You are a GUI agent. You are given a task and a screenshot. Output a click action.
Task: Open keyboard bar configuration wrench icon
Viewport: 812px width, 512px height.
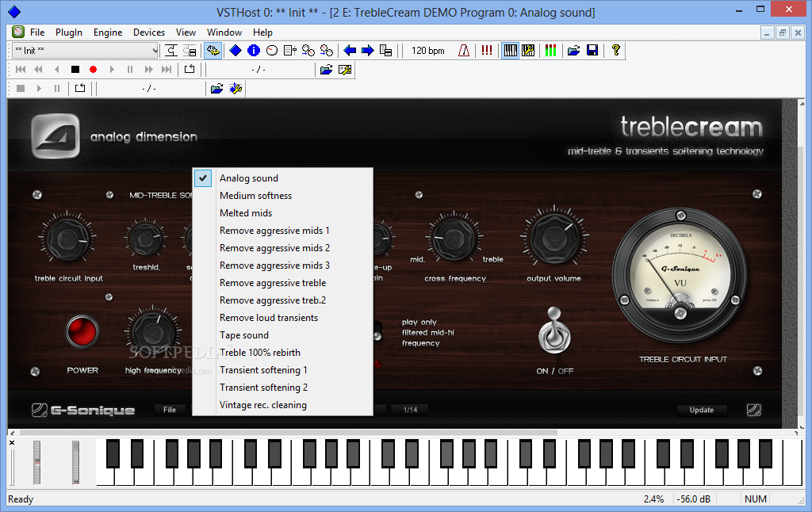[x=528, y=50]
